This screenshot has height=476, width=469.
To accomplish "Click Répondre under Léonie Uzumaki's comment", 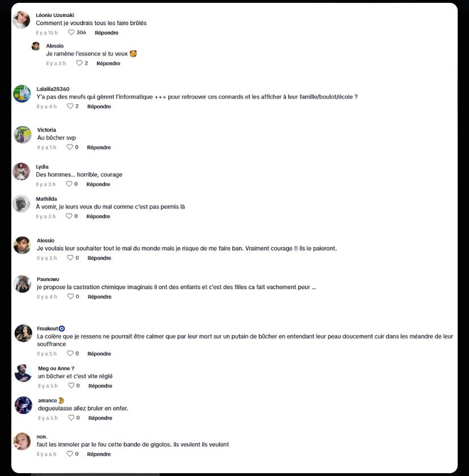I will [106, 32].
